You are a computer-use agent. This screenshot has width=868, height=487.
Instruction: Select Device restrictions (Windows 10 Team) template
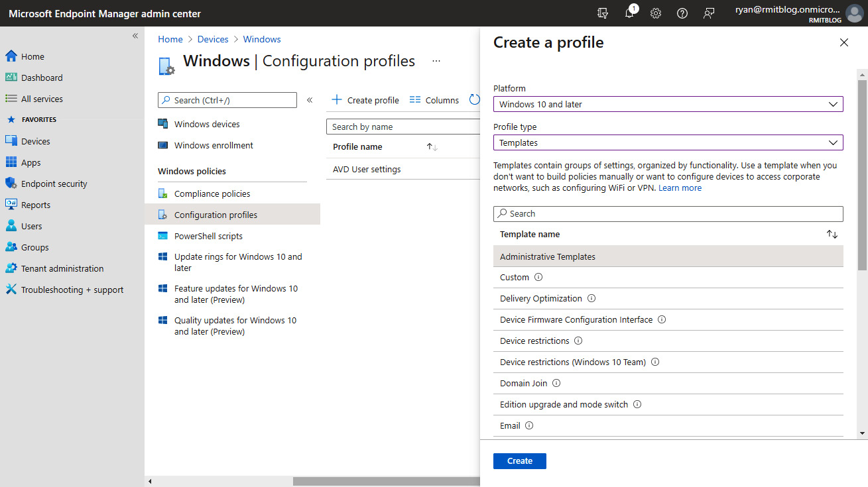pyautogui.click(x=573, y=362)
